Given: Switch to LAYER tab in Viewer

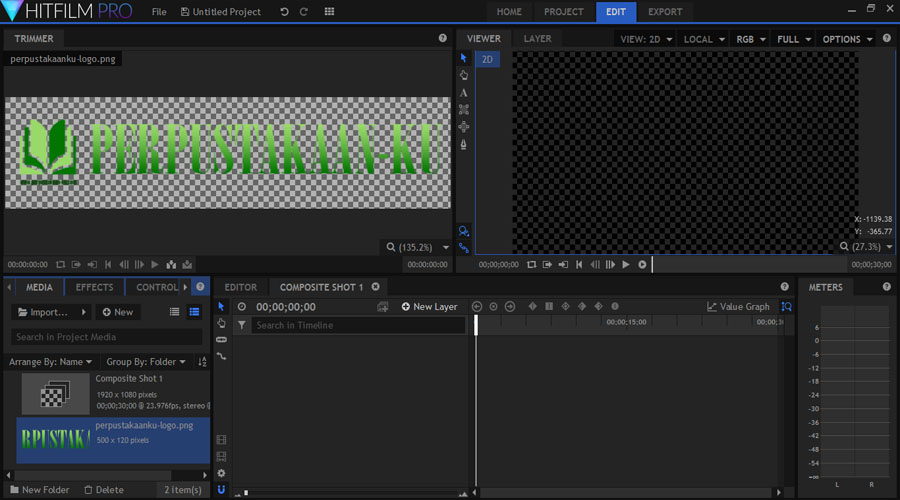Looking at the screenshot, I should click(x=537, y=38).
